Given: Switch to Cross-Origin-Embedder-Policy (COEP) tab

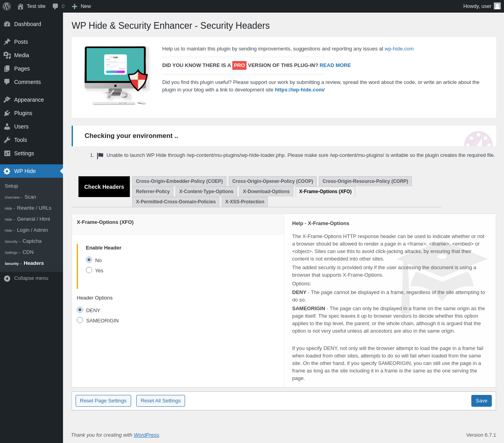Looking at the screenshot, I should click(179, 181).
